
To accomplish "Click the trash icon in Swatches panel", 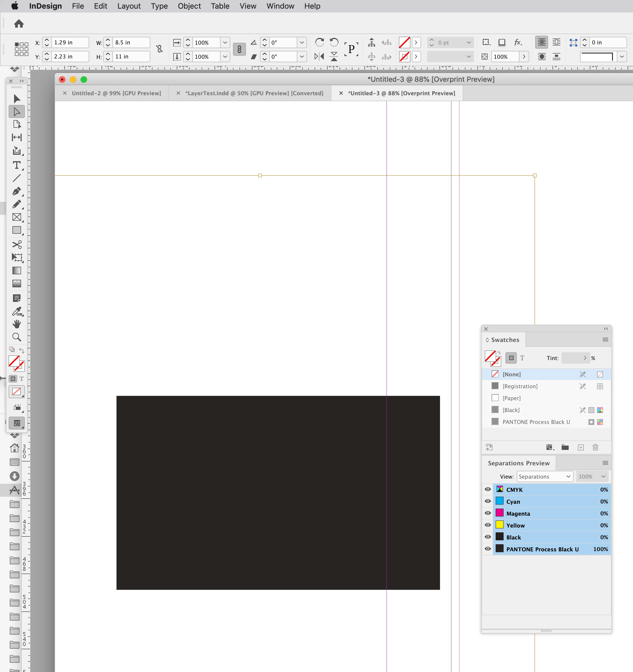I will point(595,447).
